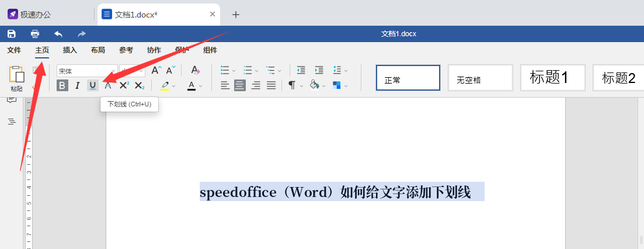
Task: Open highlight color dropdown arrow
Action: coord(174,86)
